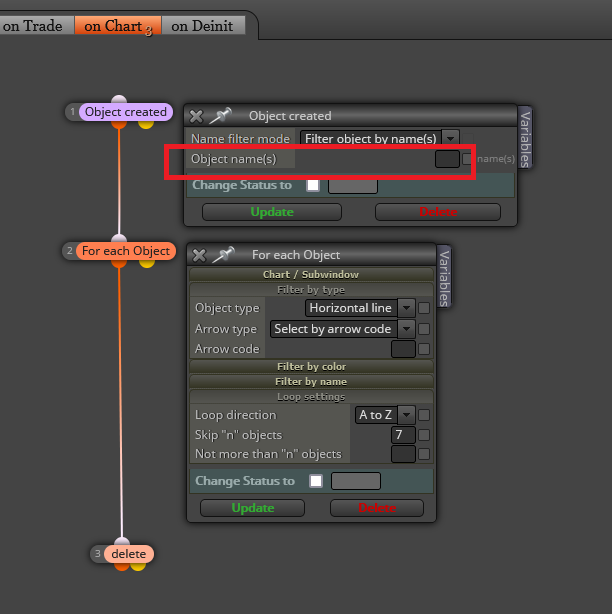Screen dimensions: 612x614
Task: Click the Loop direction label
Action: point(235,415)
